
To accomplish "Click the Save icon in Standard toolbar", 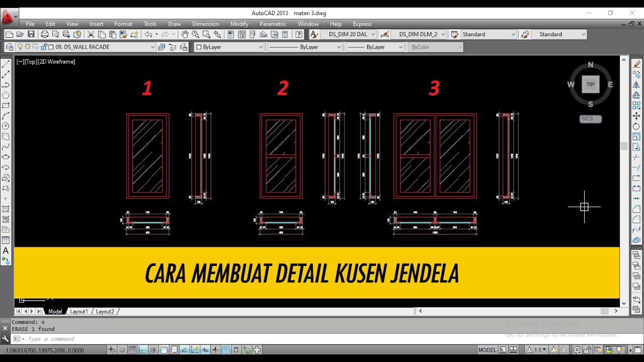I will [x=31, y=34].
